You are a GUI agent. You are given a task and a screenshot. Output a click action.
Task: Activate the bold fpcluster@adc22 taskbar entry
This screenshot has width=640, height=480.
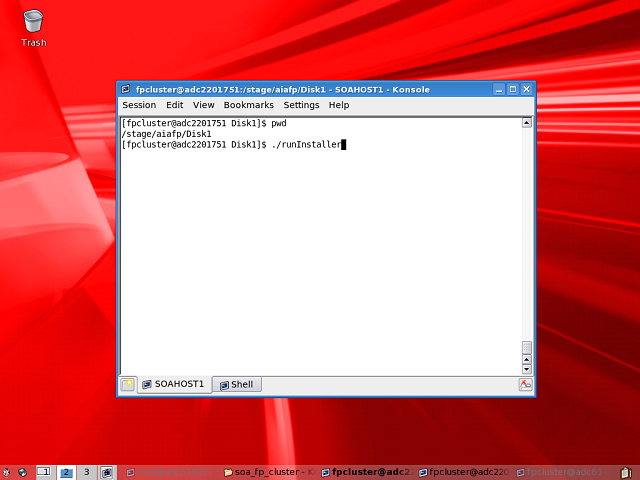coord(368,472)
